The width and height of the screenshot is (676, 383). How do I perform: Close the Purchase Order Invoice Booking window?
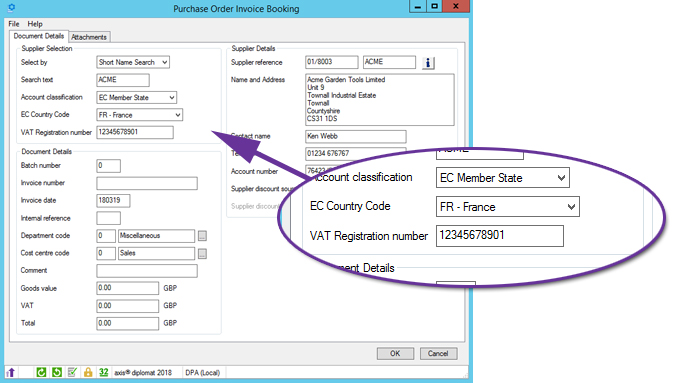[456, 6]
